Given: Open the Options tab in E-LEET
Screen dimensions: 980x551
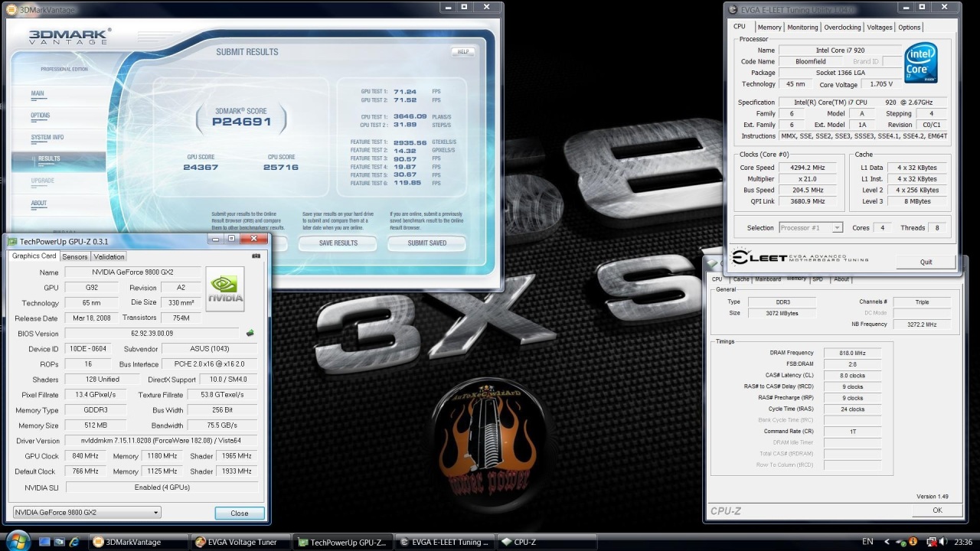Looking at the screenshot, I should pyautogui.click(x=910, y=28).
